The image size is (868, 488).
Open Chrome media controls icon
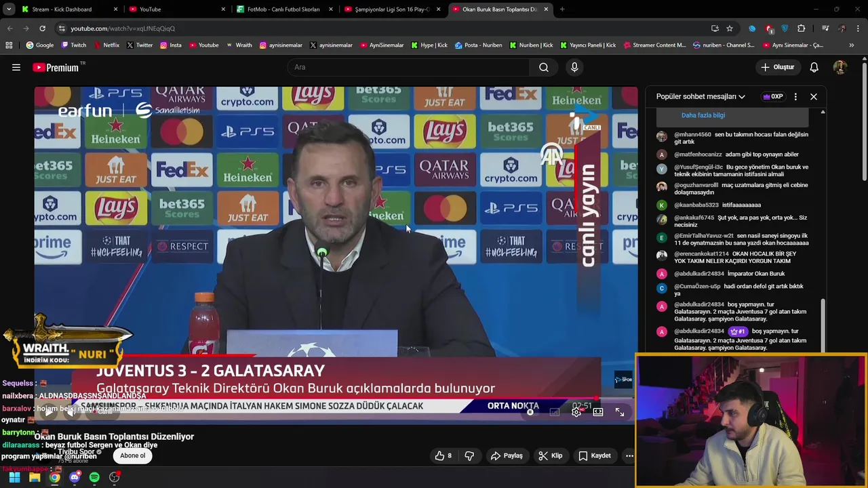coord(825,28)
